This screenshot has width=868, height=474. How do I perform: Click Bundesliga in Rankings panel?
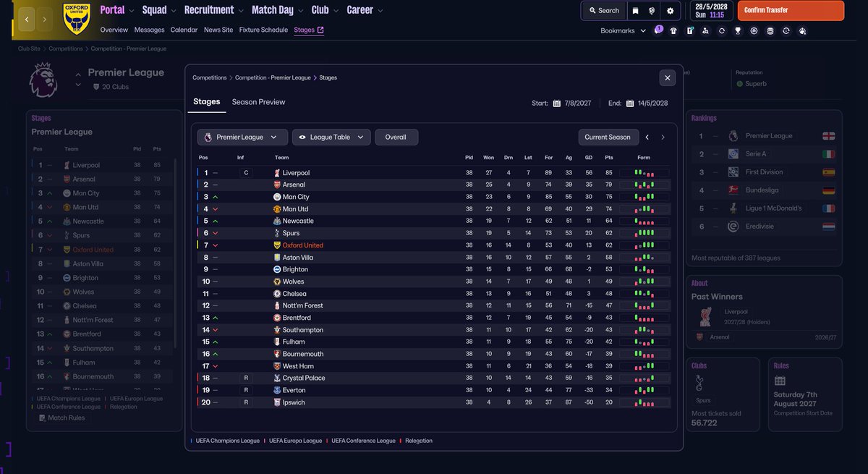point(761,190)
